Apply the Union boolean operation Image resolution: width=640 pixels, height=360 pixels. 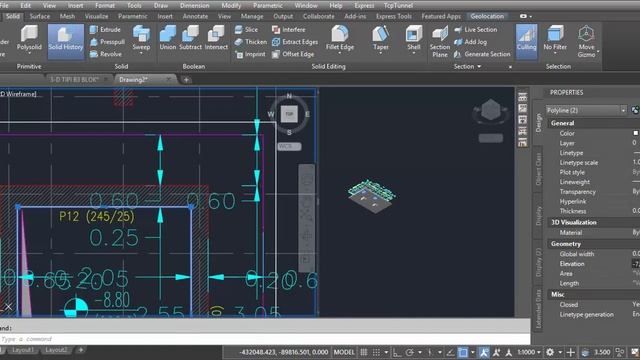[x=168, y=38]
